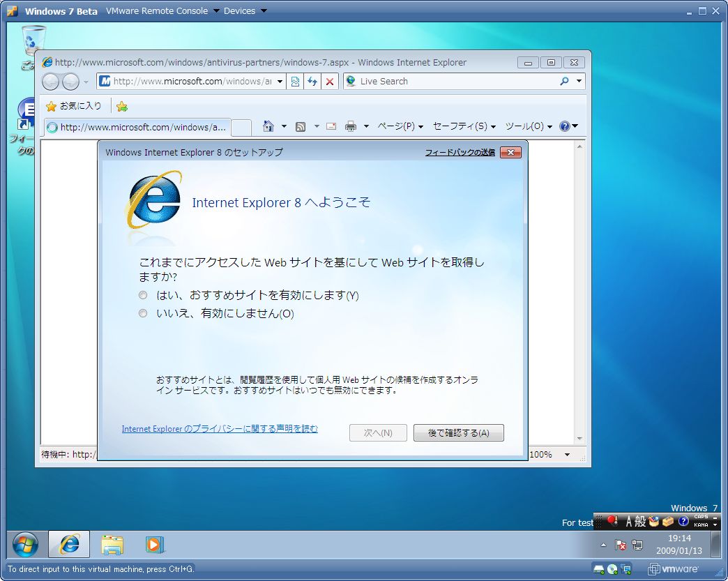Click the Home icon in command bar
Viewport: 728px width, 581px height.
[268, 126]
